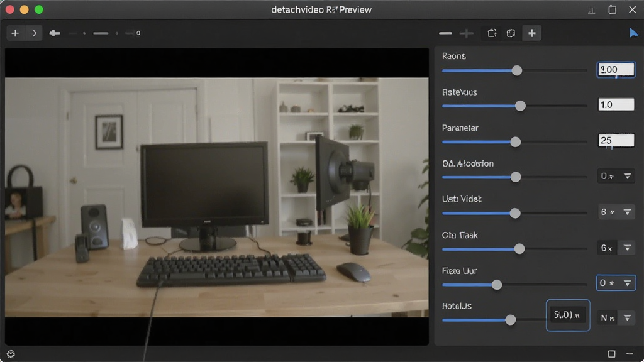Click the minus icon in the right toolbar
The image size is (644, 362).
point(445,33)
